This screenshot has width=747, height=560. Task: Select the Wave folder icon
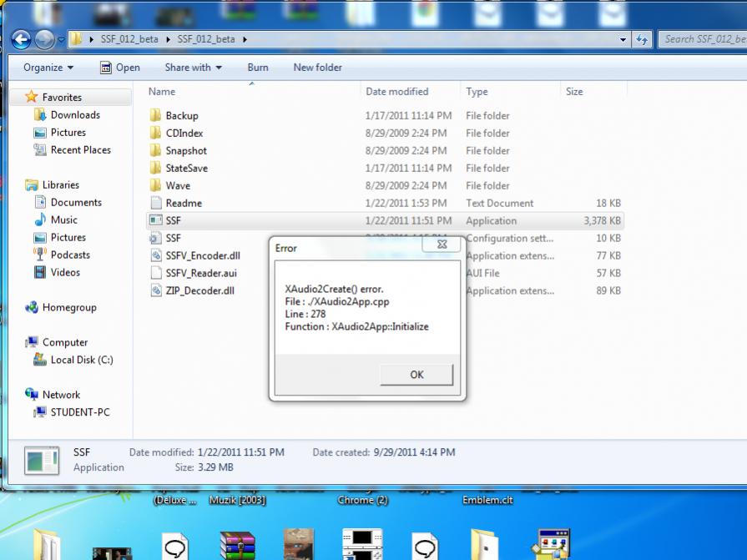[155, 185]
